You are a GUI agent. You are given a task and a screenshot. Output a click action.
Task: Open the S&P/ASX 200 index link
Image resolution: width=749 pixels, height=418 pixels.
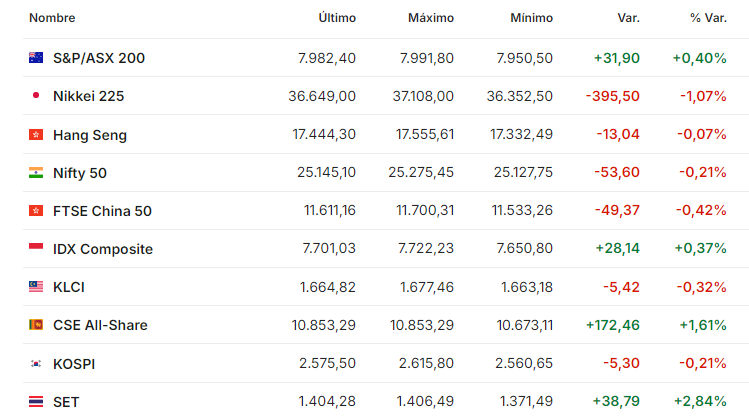[x=99, y=58]
